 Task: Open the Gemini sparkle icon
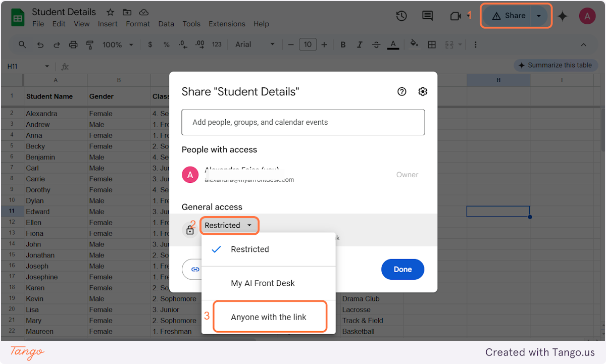click(563, 16)
